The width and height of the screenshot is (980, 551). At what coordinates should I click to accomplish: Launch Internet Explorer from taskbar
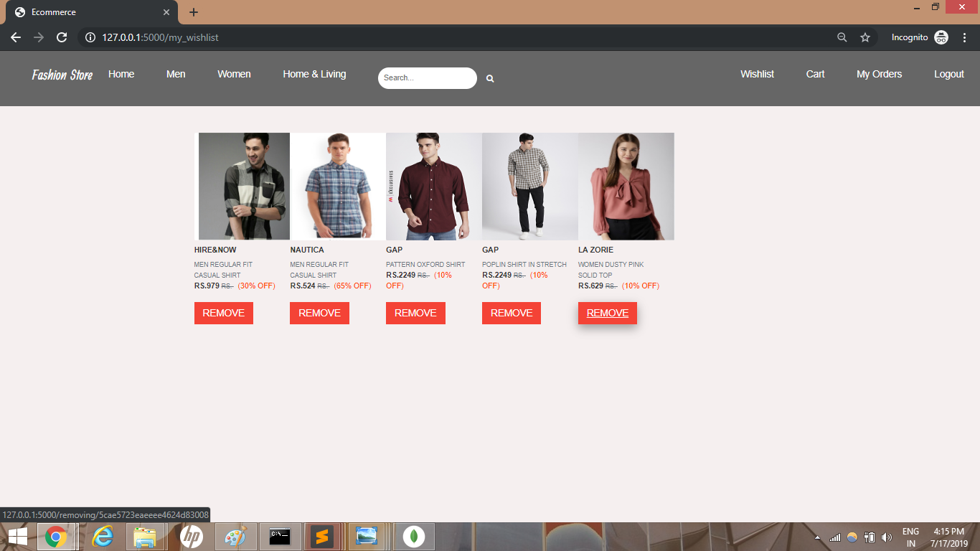click(103, 537)
